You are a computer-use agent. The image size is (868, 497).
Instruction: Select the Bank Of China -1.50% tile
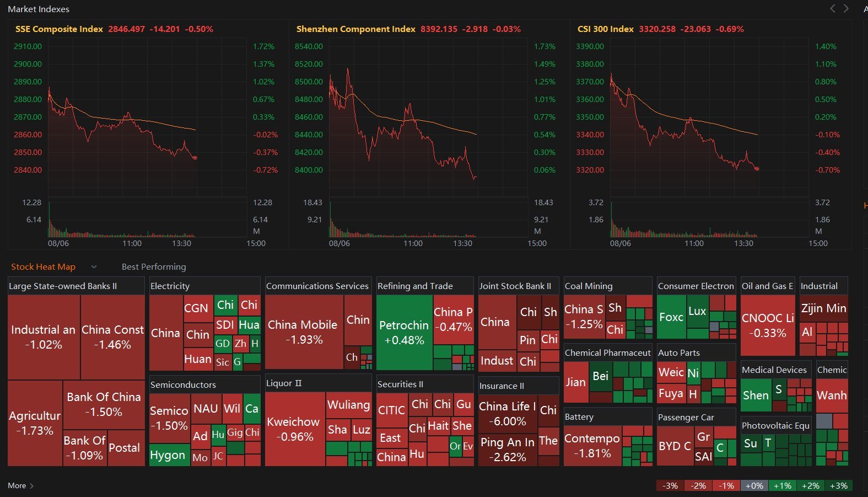click(x=104, y=404)
